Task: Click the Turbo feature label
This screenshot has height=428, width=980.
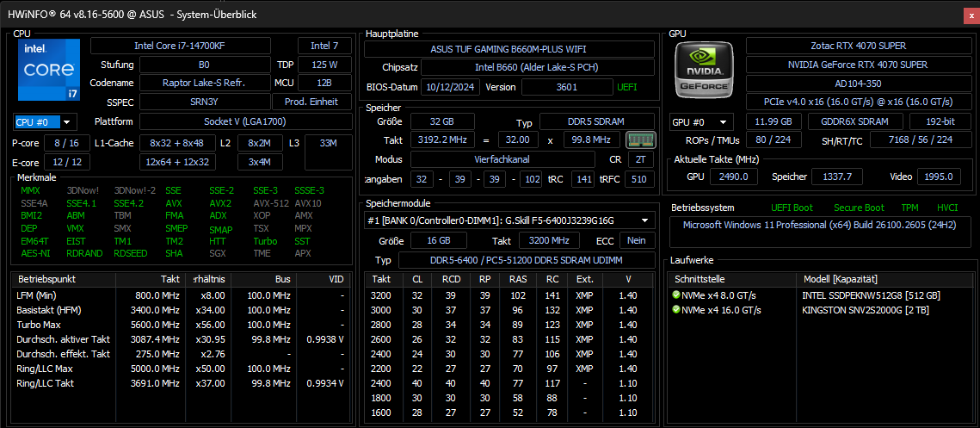Action: (x=265, y=241)
